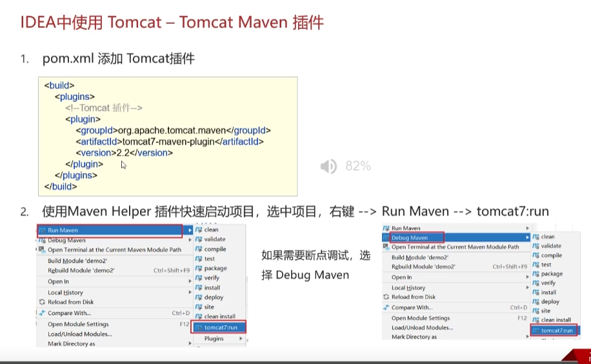The height and width of the screenshot is (364, 591).
Task: Click the tomcat7-maven-plugin artifactId line
Action: [170, 142]
